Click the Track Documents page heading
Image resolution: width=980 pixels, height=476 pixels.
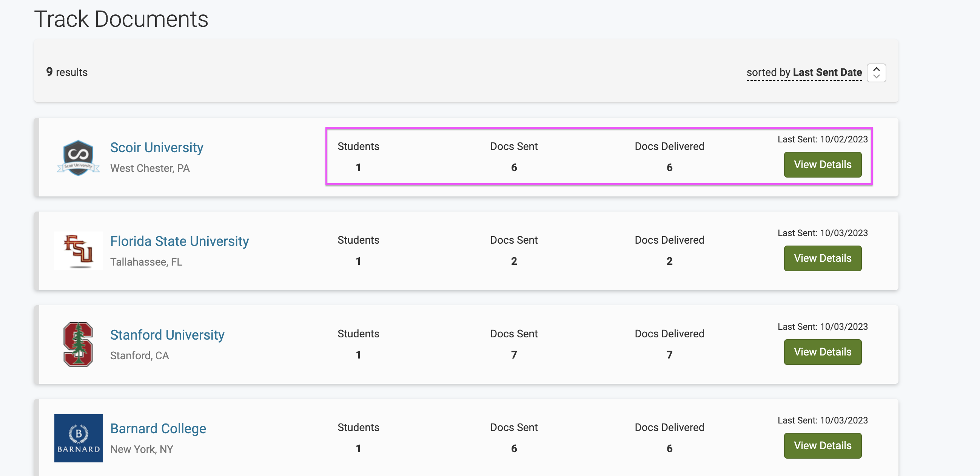(121, 19)
